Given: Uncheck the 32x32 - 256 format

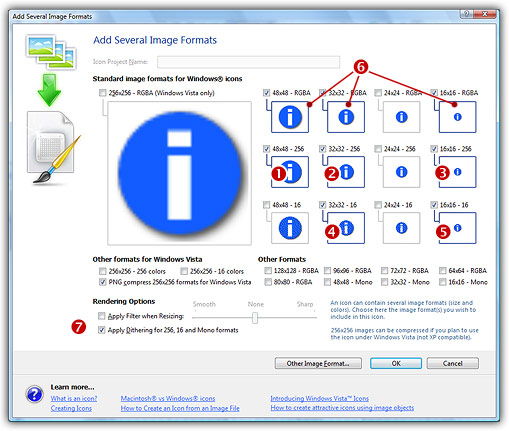Looking at the screenshot, I should click(x=322, y=149).
